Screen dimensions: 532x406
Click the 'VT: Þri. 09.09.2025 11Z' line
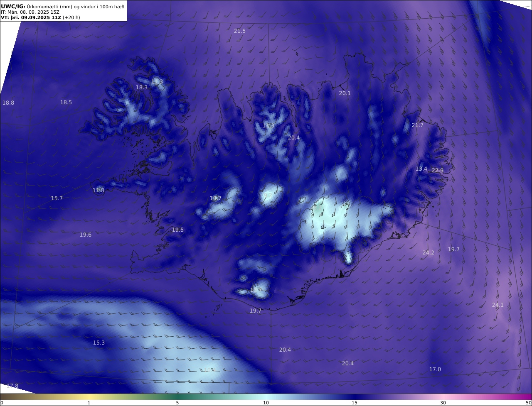(x=41, y=18)
